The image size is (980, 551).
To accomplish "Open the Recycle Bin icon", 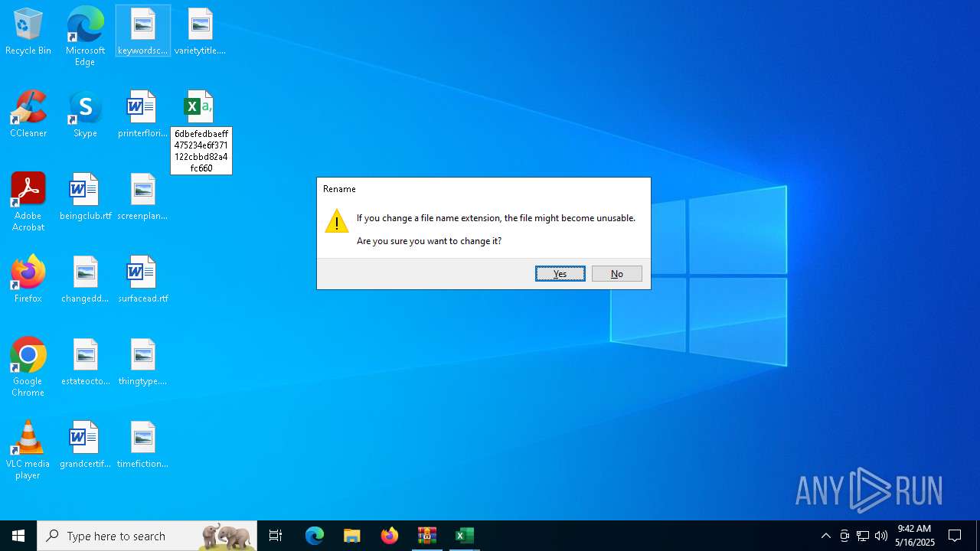I will click(28, 31).
